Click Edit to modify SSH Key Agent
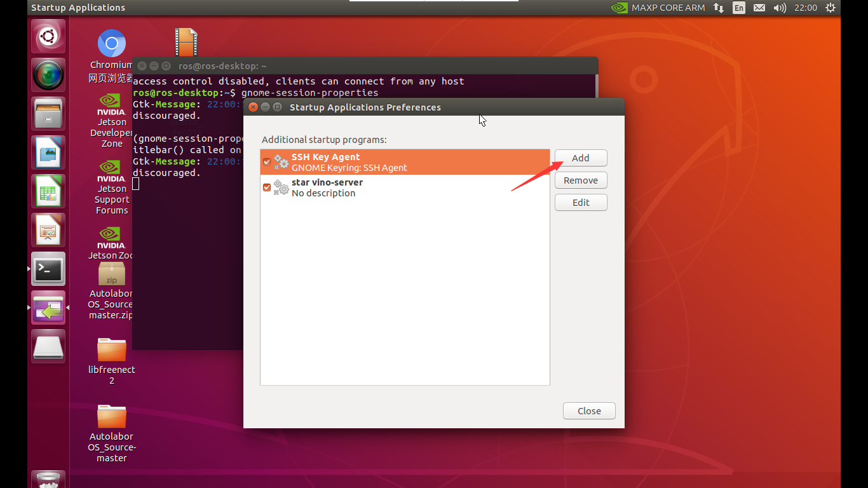The width and height of the screenshot is (868, 488). [x=580, y=202]
